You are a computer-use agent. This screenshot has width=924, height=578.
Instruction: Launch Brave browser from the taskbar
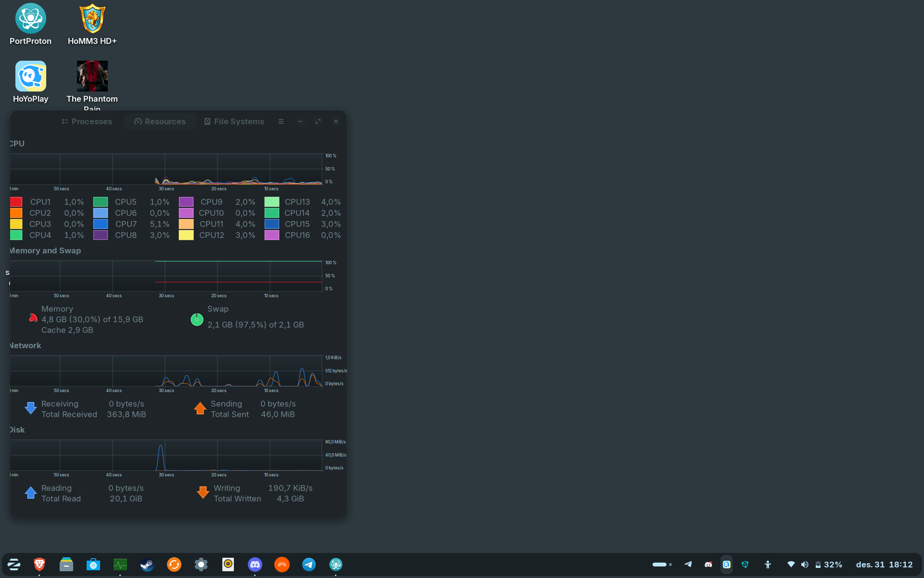pyautogui.click(x=39, y=565)
